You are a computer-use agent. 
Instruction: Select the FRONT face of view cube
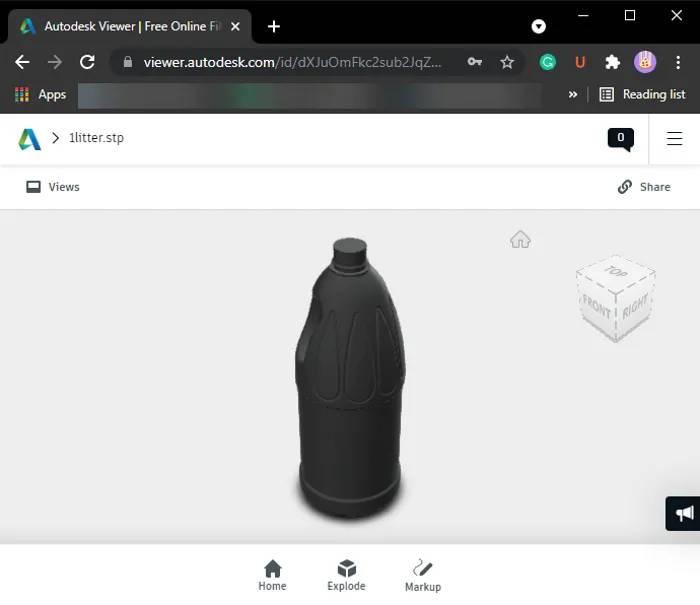(x=596, y=308)
